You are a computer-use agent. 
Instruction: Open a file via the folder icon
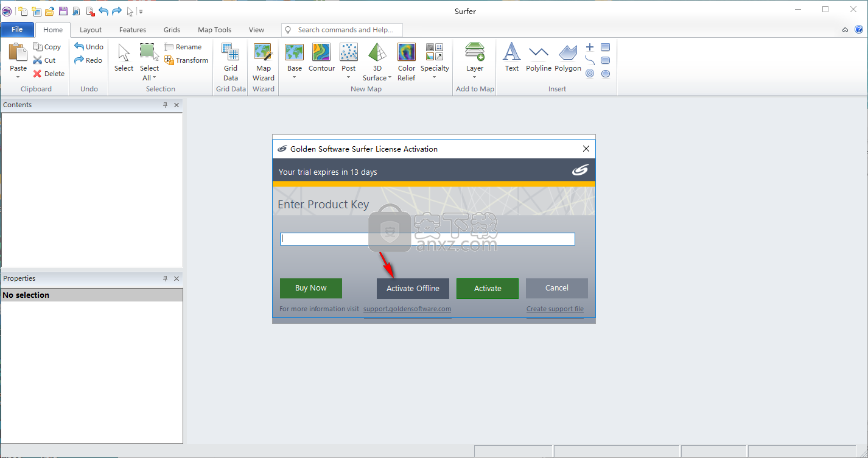(x=50, y=11)
